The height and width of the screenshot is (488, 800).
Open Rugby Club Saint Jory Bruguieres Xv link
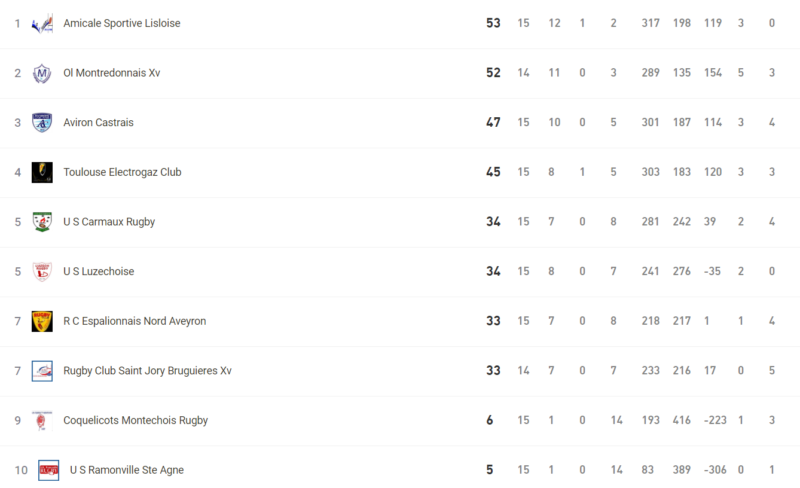point(147,371)
